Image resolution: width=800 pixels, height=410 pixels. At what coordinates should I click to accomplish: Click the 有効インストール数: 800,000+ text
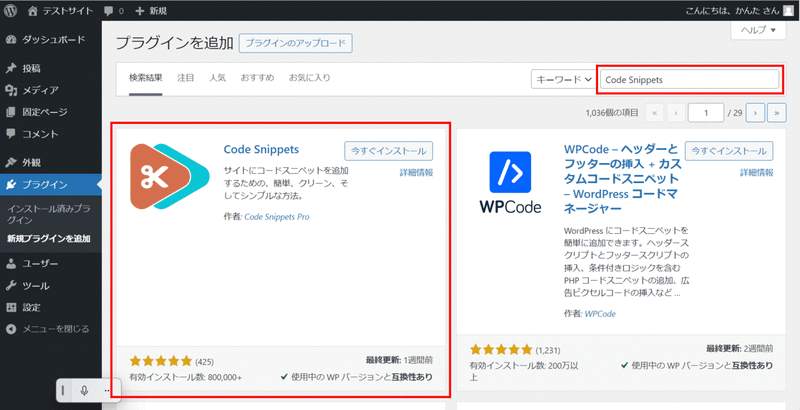[185, 377]
